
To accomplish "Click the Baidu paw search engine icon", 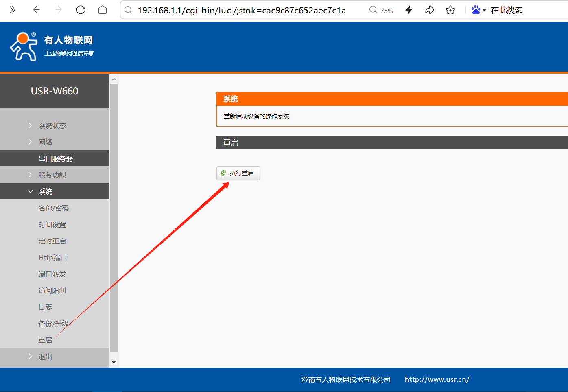I will coord(476,10).
